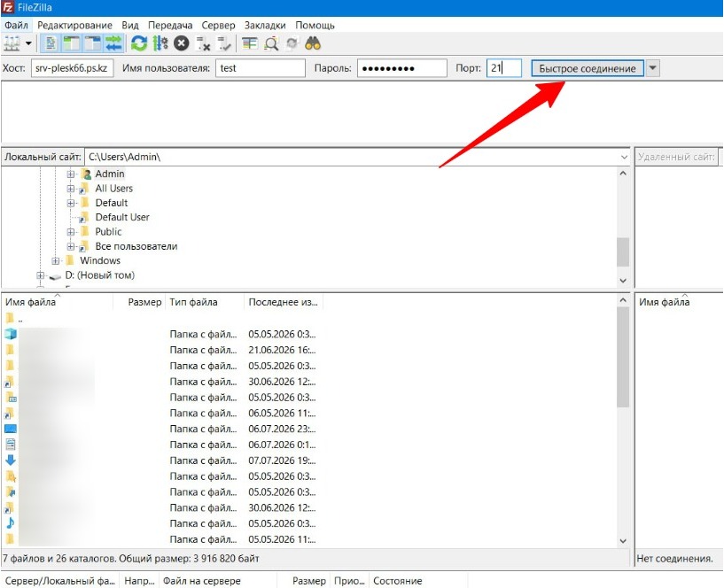Viewport: 724px width, 588px height.
Task: Click the local file list scrollbar thumb
Action: [623, 358]
